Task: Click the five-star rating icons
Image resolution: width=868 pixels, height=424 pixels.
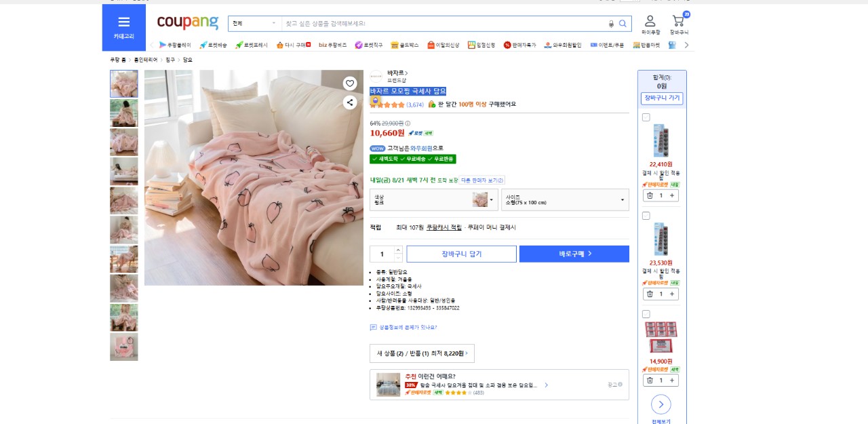Action: [387, 105]
